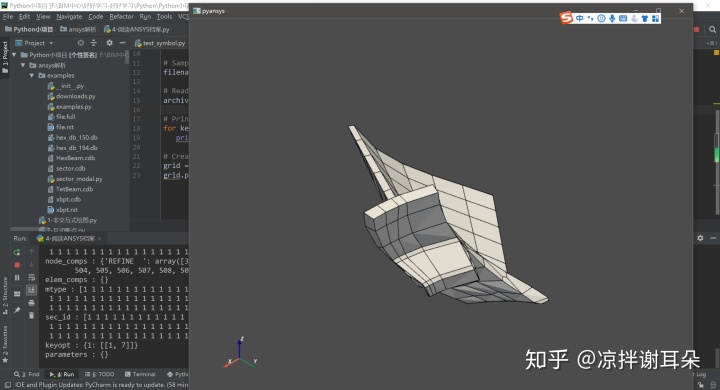This screenshot has height=390, width=720.
Task: Rerun the script in Run panel
Action: pyautogui.click(x=17, y=252)
